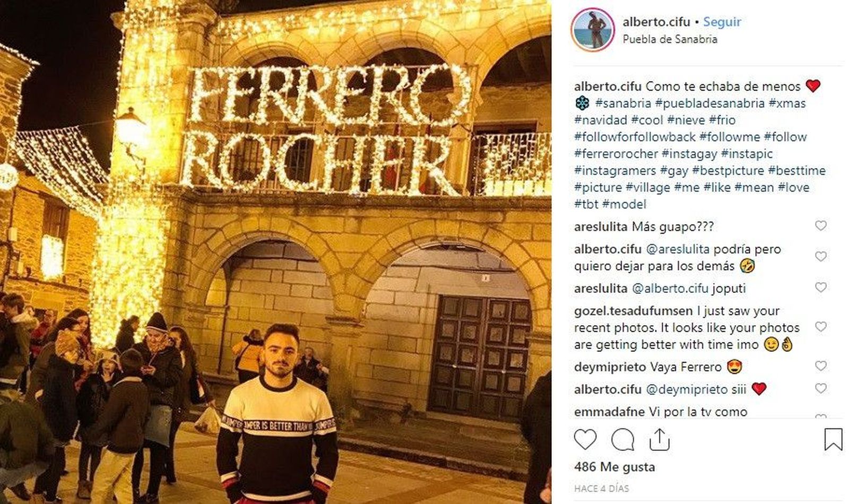Image resolution: width=849 pixels, height=504 pixels.
Task: Like the 'podría pero quiero dejar' reply heart
Action: click(821, 257)
